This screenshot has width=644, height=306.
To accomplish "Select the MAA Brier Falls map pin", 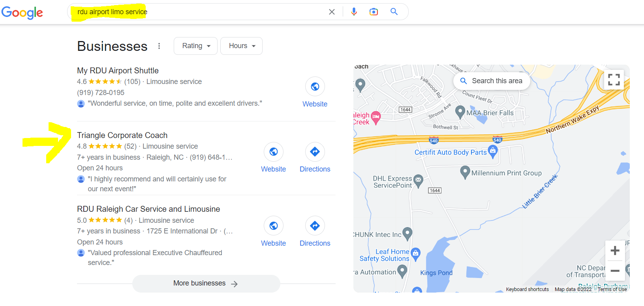I will pos(460,112).
